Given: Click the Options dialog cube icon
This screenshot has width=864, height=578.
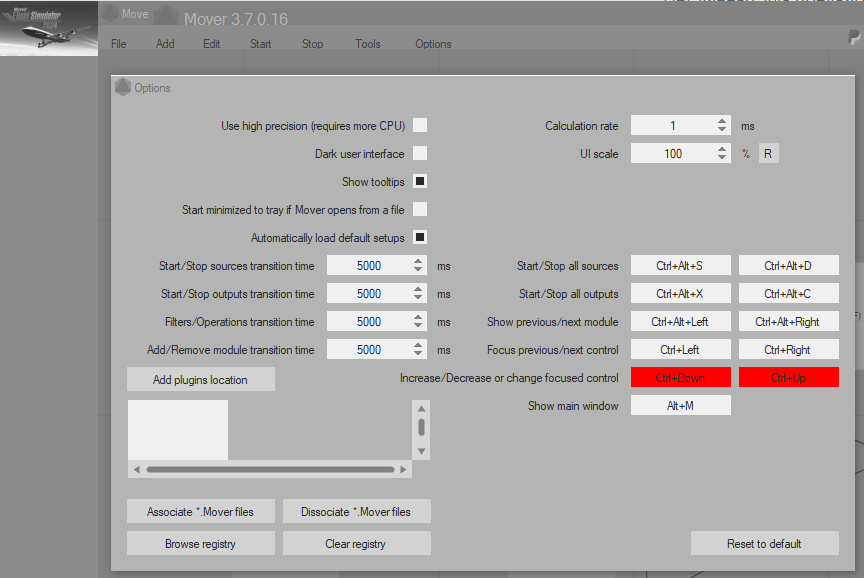Looking at the screenshot, I should pos(124,88).
